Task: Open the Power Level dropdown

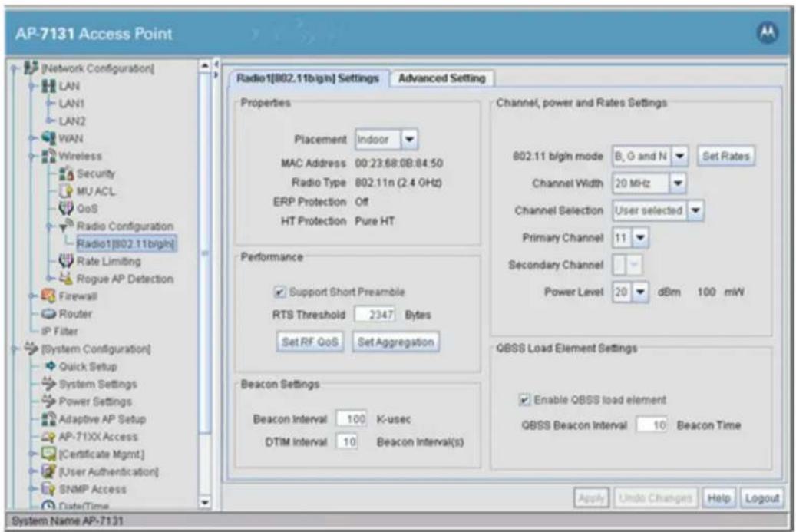Action: [x=640, y=292]
